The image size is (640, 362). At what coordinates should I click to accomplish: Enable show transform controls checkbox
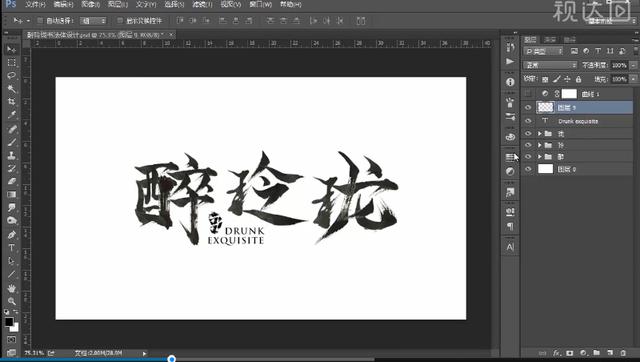(x=120, y=20)
